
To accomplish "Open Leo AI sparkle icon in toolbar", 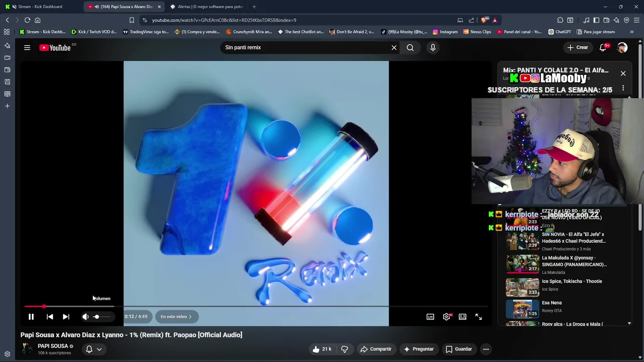I will [616, 20].
